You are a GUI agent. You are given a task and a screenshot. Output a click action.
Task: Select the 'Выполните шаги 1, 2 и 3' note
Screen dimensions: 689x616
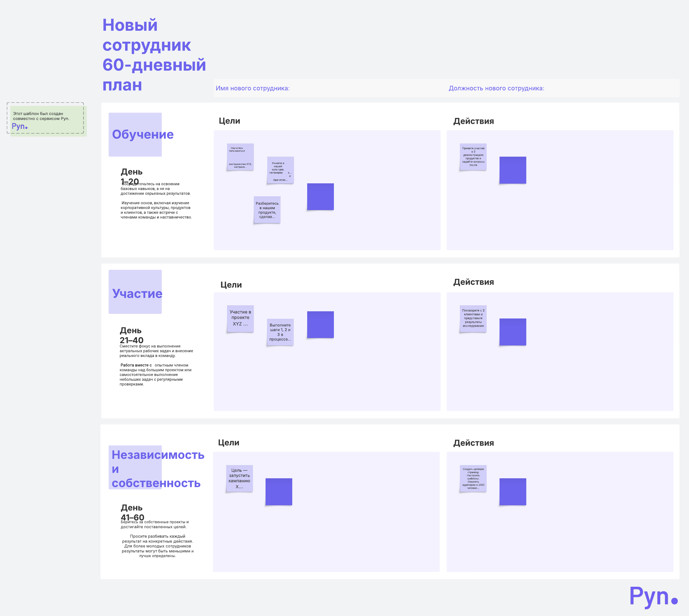[280, 332]
